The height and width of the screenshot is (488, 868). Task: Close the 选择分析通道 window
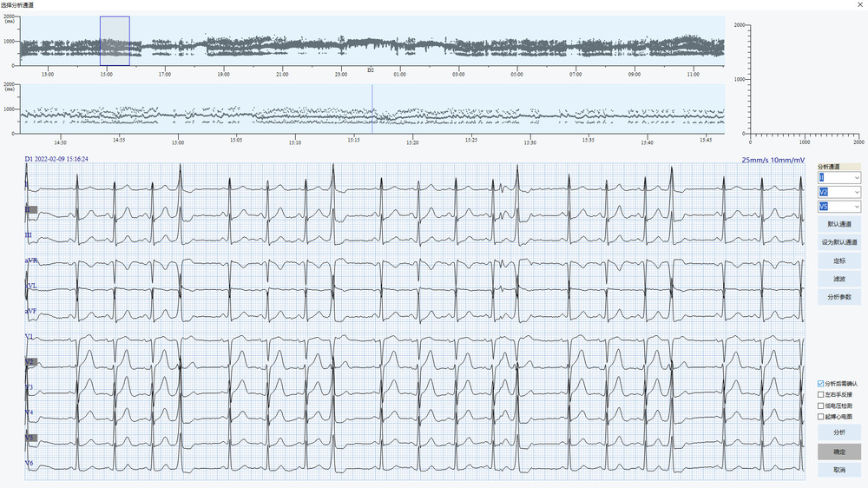(858, 5)
